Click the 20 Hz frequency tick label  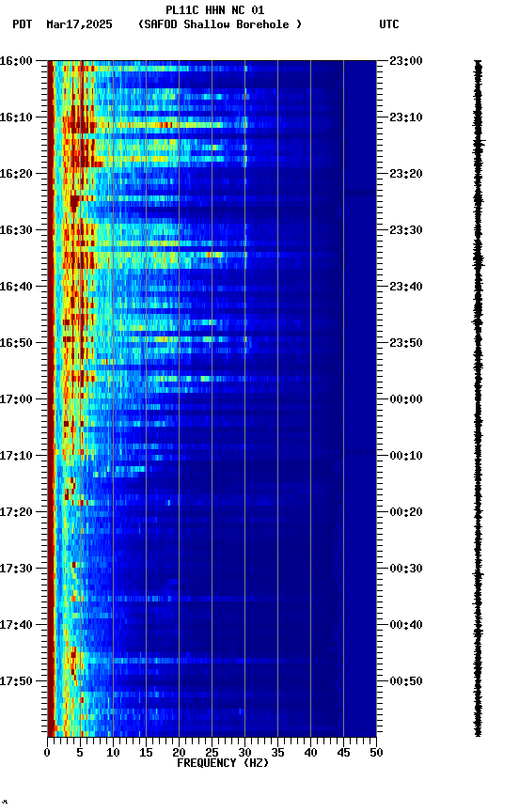click(179, 753)
